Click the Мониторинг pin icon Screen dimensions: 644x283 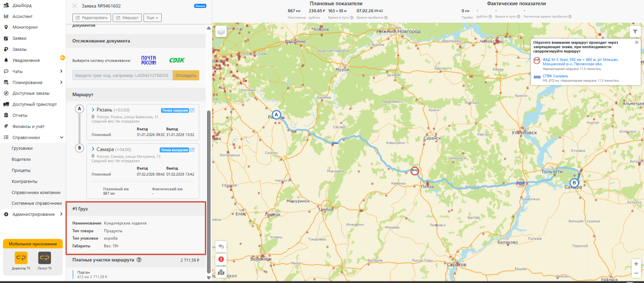click(6, 27)
